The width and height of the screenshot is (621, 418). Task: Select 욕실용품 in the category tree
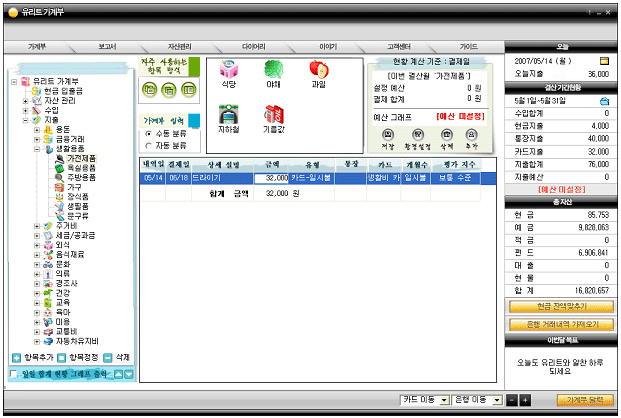tap(81, 168)
